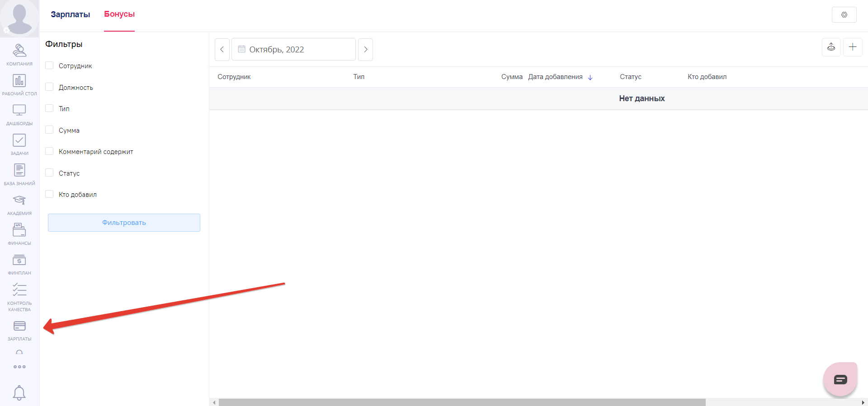Go to Дашборды in sidebar
The image size is (868, 406).
19,114
